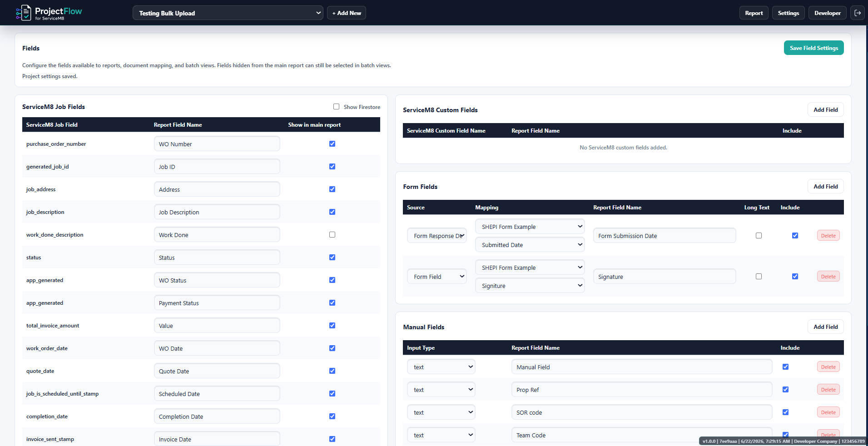The height and width of the screenshot is (446, 868).
Task: Open input type dropdown for Prop Ref
Action: [x=441, y=390]
